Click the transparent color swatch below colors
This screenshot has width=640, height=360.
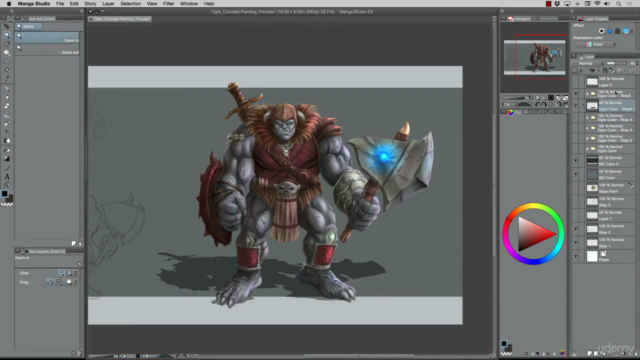(x=7, y=204)
